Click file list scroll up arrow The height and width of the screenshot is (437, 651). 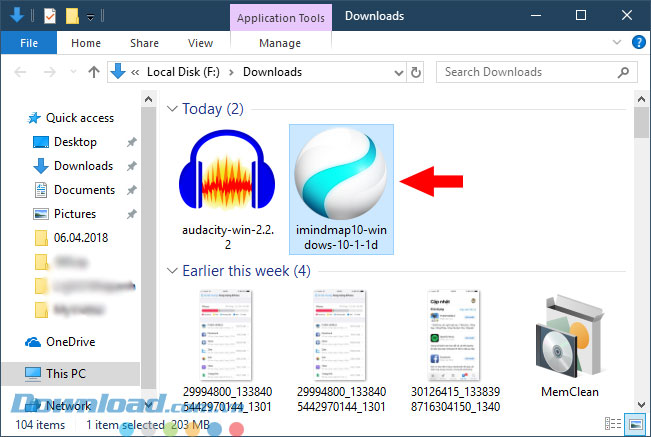coord(641,99)
